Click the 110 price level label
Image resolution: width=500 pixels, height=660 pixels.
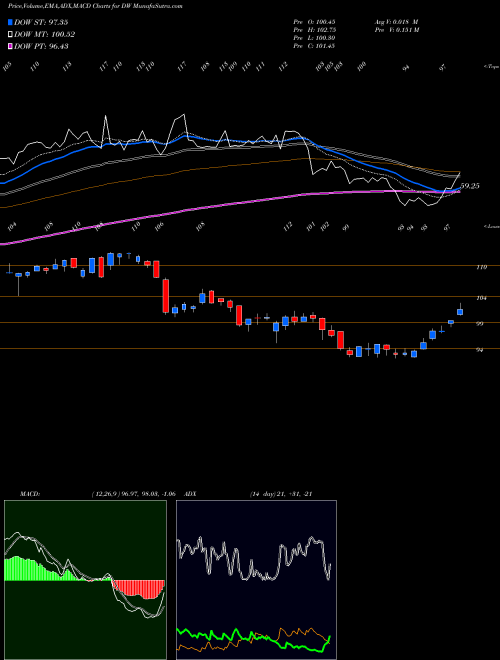[482, 267]
